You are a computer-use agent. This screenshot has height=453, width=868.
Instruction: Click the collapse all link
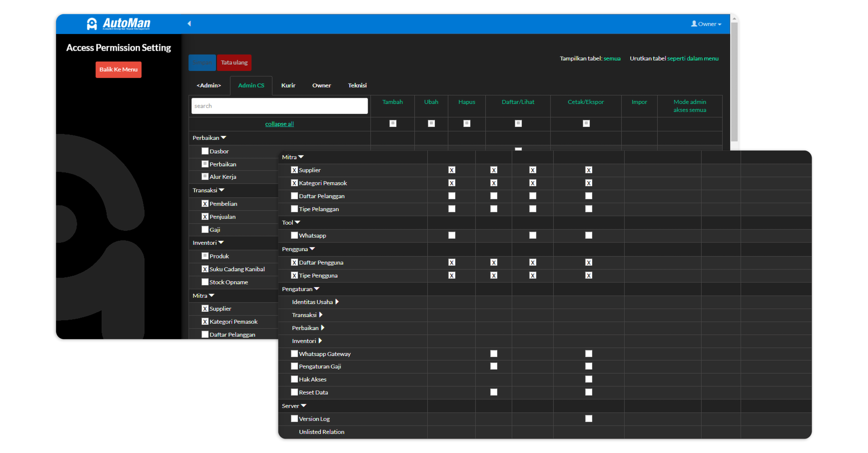(279, 124)
